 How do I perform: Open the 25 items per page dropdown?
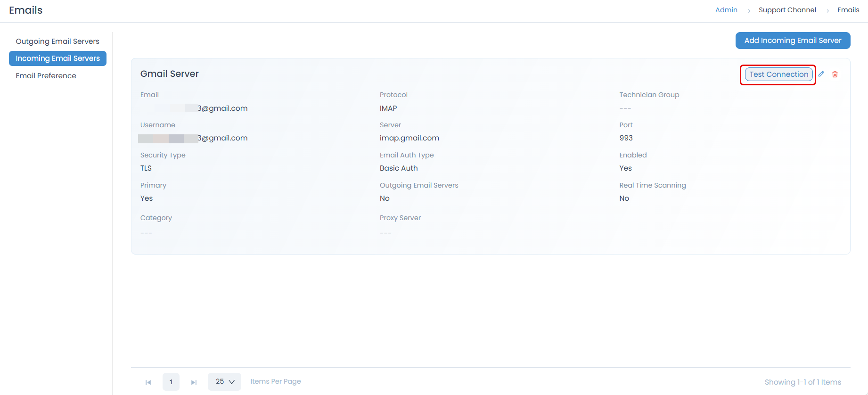click(224, 382)
